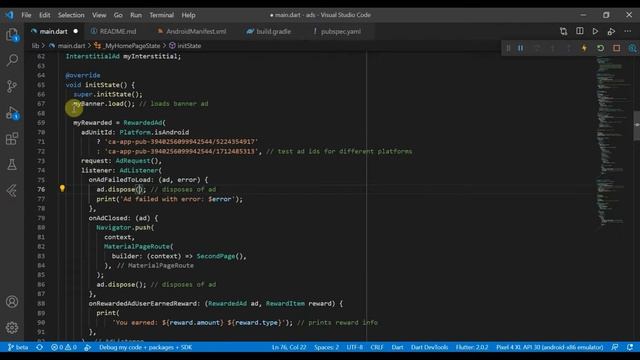Switch to the main.dart tab

point(53,31)
